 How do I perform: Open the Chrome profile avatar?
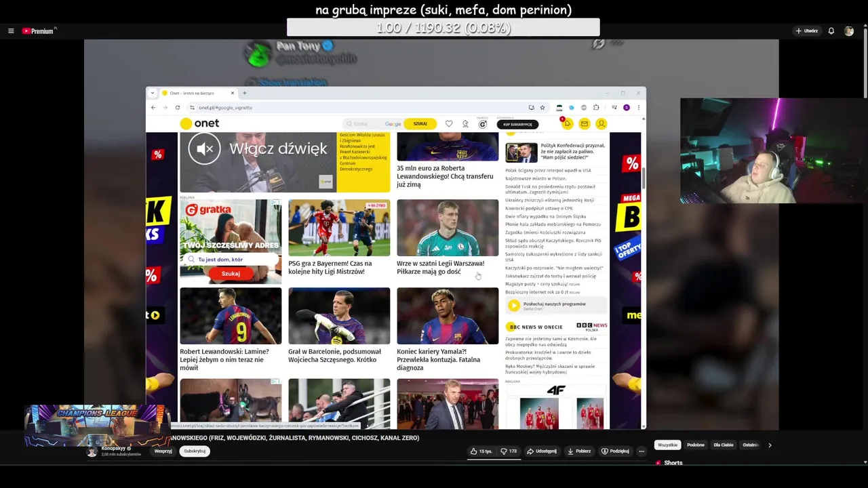627,107
